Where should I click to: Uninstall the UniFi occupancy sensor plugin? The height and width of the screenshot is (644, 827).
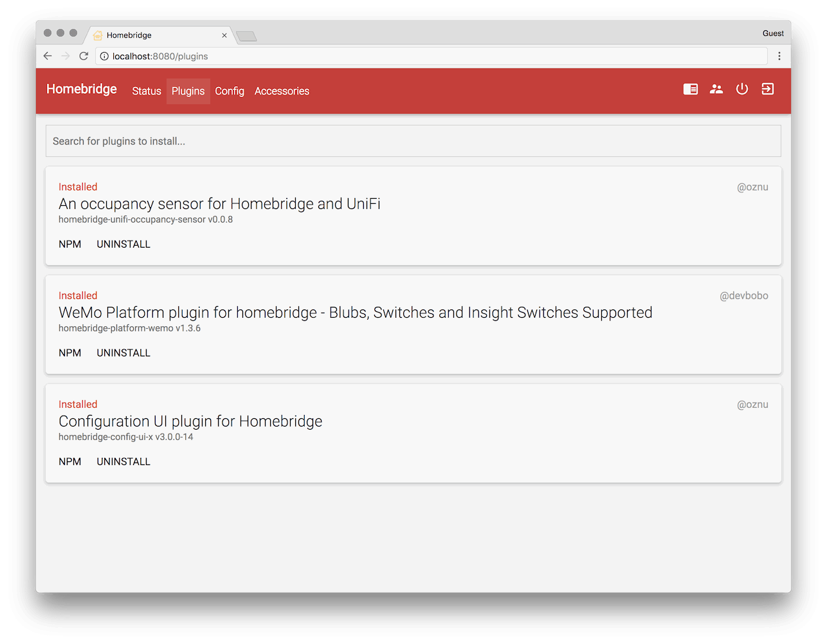tap(123, 244)
